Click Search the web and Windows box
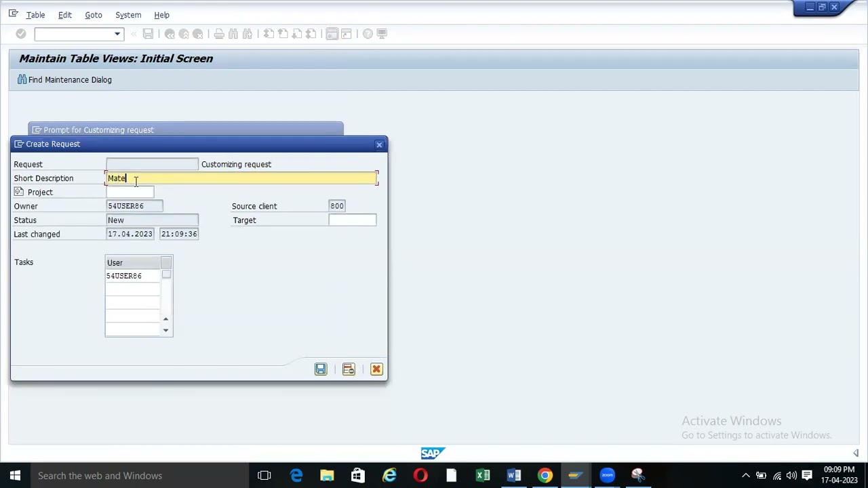The image size is (868, 488). click(x=140, y=476)
